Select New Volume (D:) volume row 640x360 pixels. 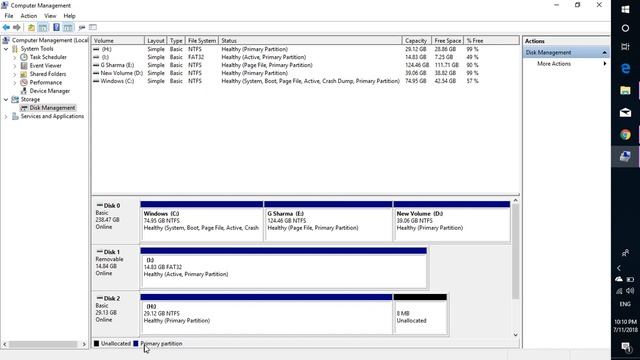click(305, 73)
